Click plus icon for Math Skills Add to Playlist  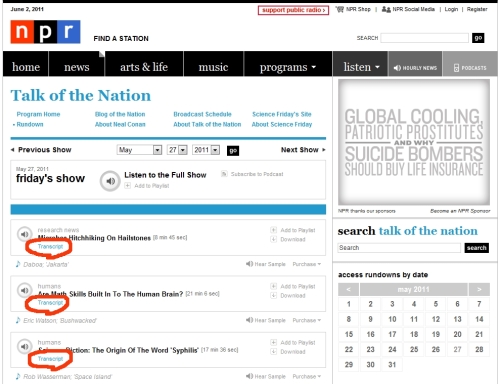coord(273,286)
